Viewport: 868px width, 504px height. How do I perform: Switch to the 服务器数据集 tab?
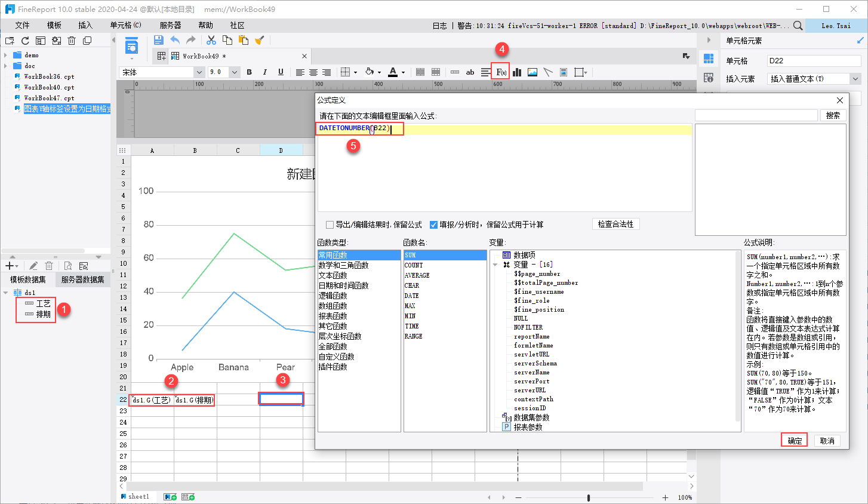pos(82,279)
